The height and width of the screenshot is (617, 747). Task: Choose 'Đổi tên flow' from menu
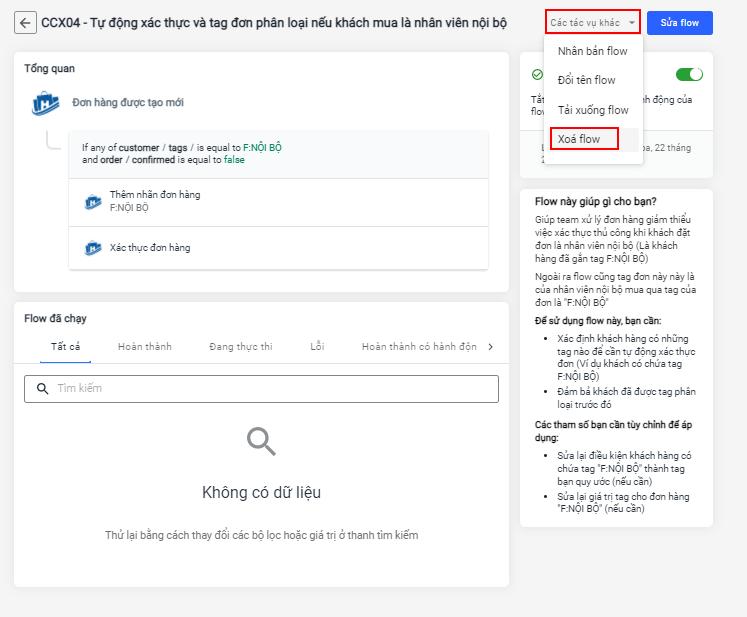click(586, 80)
